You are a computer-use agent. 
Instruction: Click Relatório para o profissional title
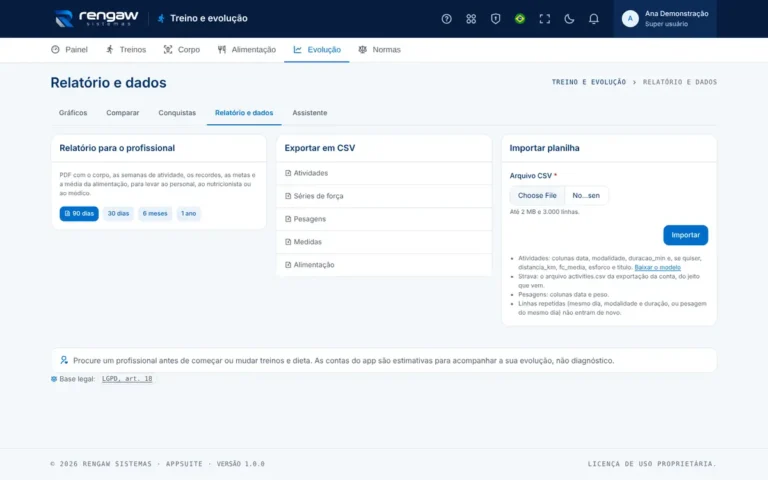click(x=117, y=148)
